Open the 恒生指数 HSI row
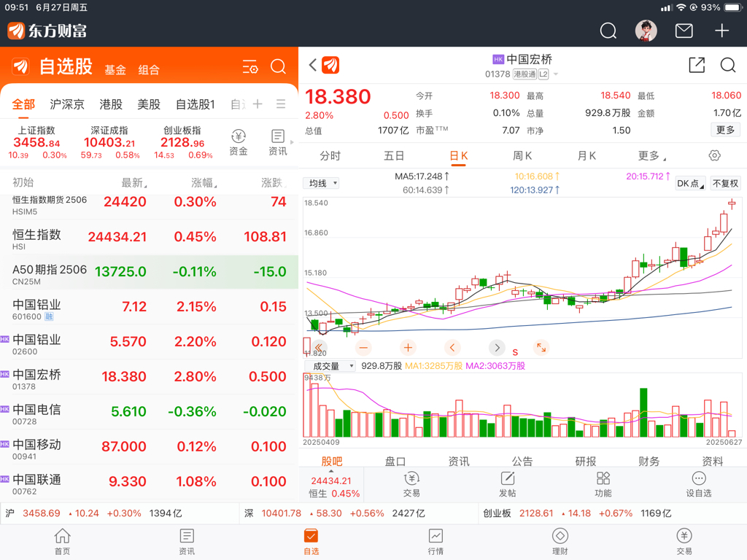This screenshot has width=747, height=560. (x=149, y=237)
